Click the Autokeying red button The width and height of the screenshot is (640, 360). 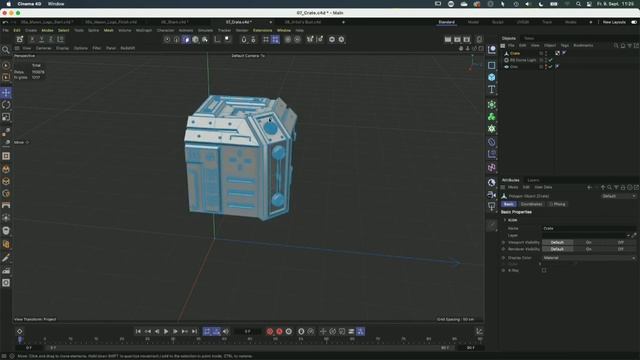[279, 331]
